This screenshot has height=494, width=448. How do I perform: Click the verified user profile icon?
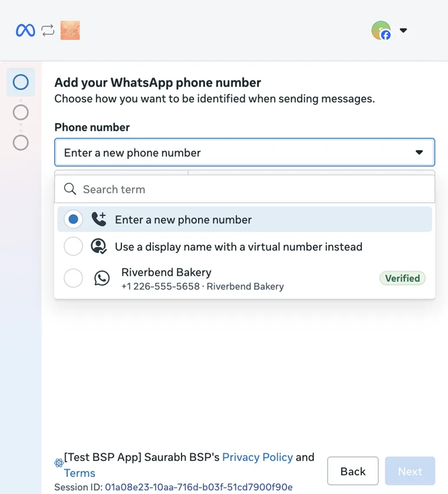[x=99, y=246]
